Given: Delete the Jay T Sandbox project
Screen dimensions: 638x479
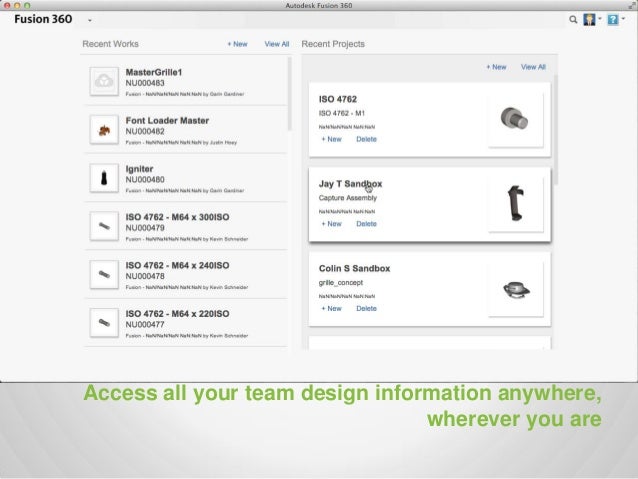Looking at the screenshot, I should pyautogui.click(x=367, y=224).
